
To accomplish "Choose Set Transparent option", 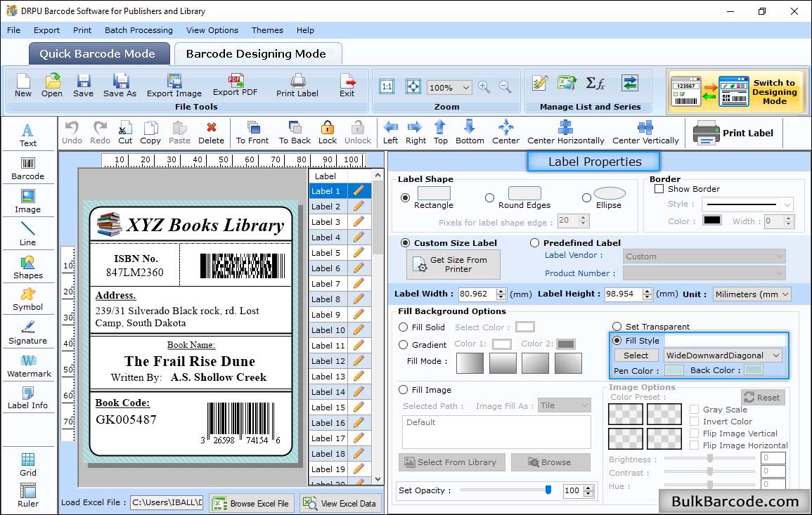I will pos(617,327).
